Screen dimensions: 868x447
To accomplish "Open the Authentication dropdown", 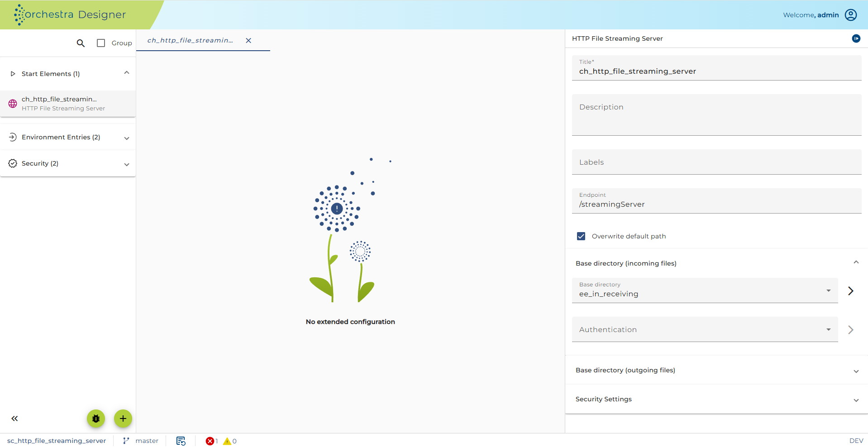I will click(x=705, y=329).
